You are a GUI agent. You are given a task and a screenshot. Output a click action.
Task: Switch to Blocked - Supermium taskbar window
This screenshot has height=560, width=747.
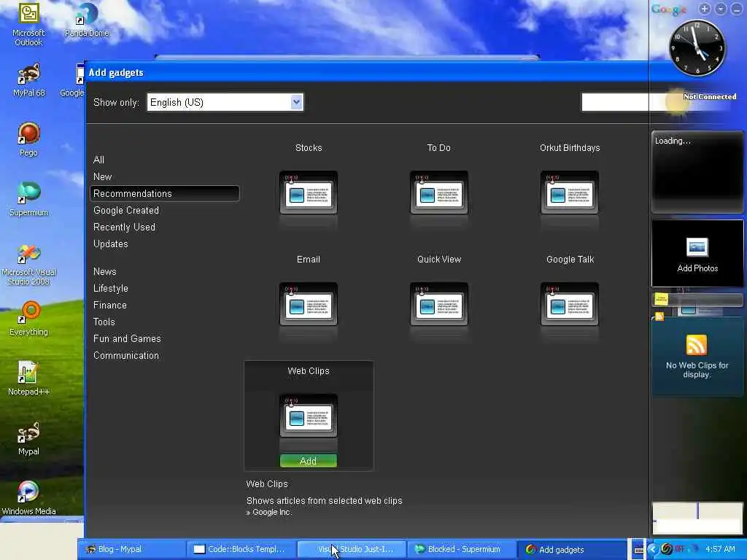(x=462, y=549)
